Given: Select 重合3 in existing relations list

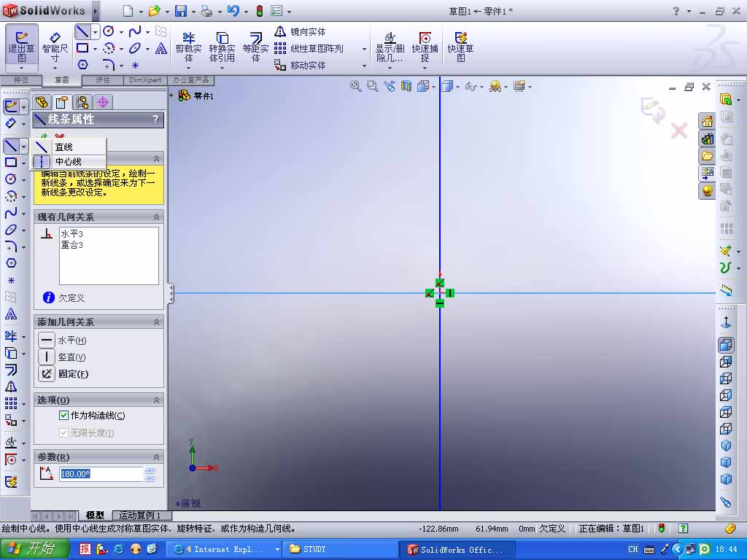Looking at the screenshot, I should click(72, 245).
